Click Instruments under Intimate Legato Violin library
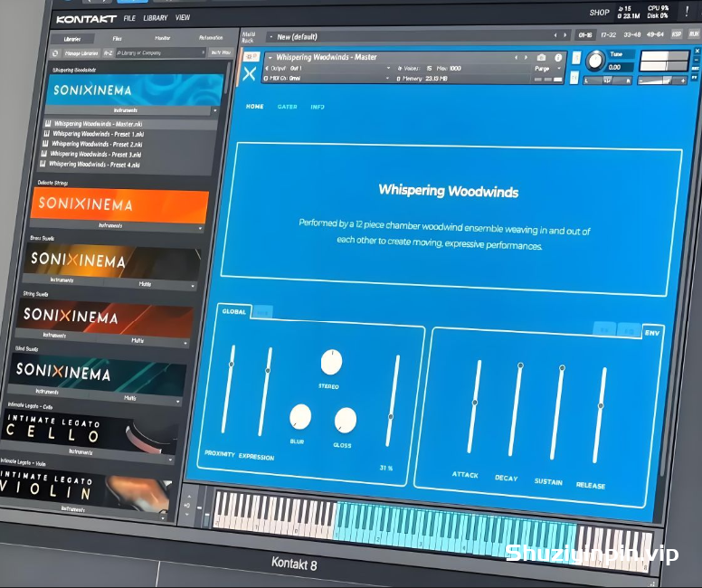 (73, 508)
